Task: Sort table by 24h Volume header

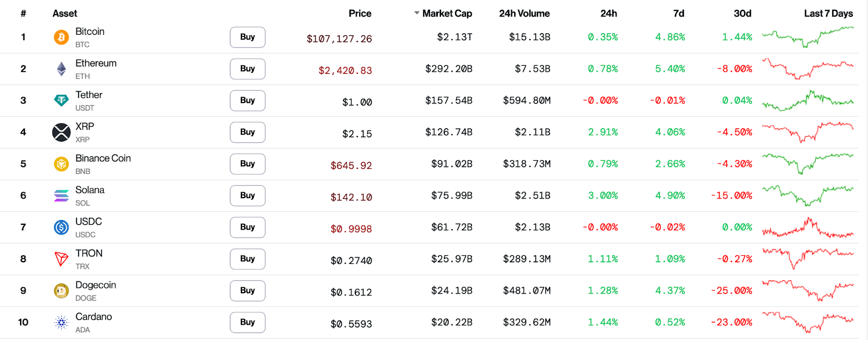Action: point(524,14)
